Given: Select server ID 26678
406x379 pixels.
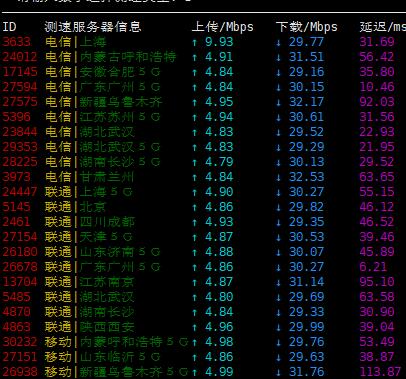Looking at the screenshot, I should click(20, 267).
